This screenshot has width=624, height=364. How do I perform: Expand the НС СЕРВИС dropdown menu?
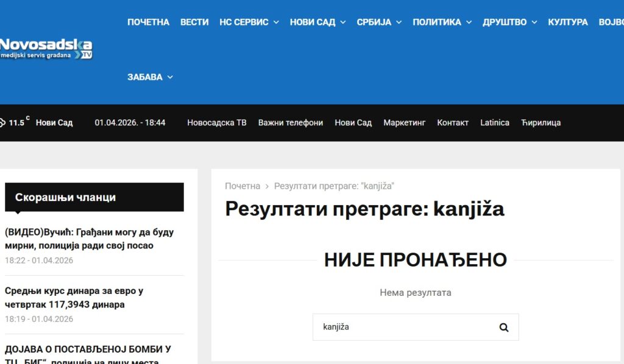coord(249,22)
